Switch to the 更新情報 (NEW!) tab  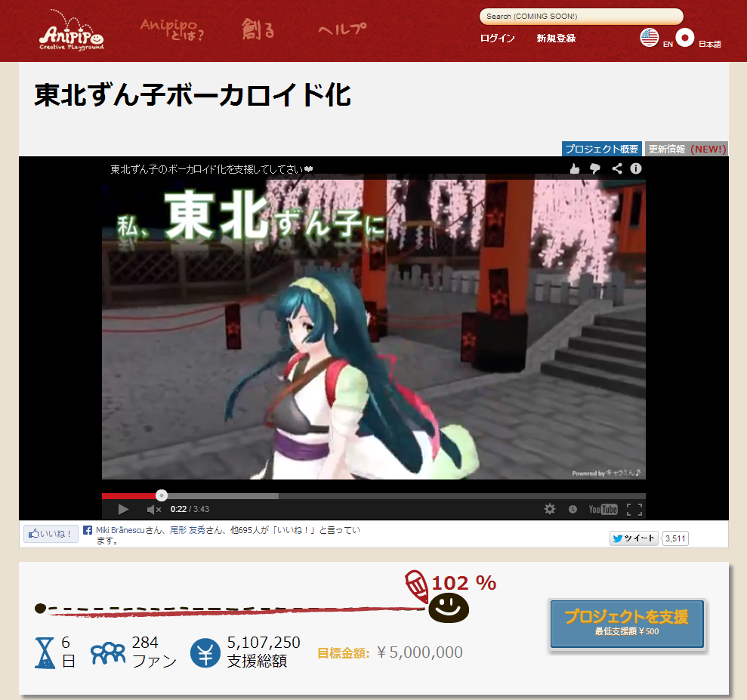tap(687, 149)
